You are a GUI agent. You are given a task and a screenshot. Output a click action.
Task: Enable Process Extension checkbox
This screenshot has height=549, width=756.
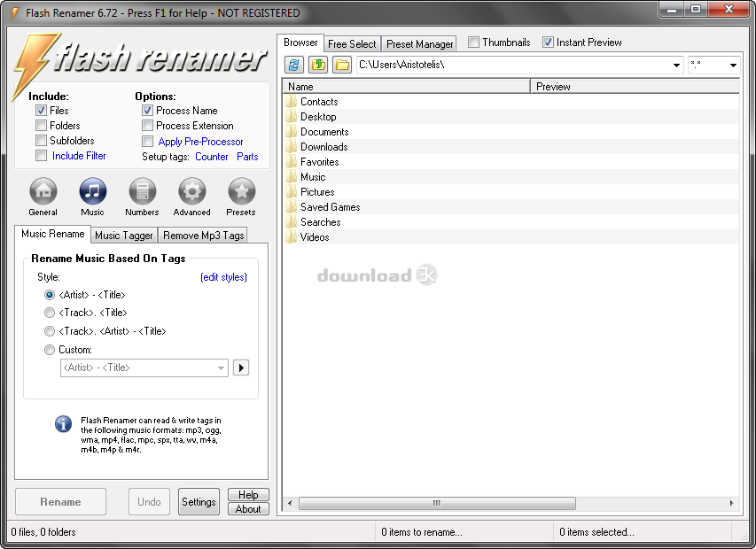(147, 126)
